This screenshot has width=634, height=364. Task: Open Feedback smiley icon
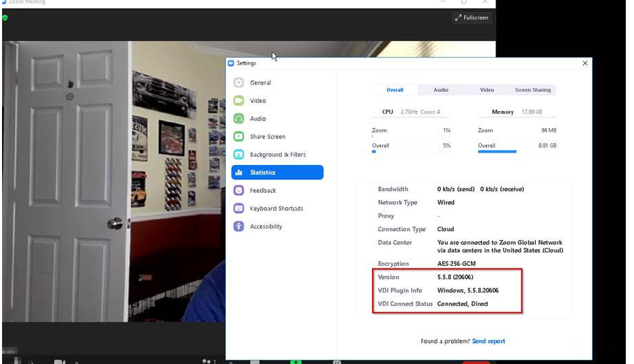pos(239,190)
